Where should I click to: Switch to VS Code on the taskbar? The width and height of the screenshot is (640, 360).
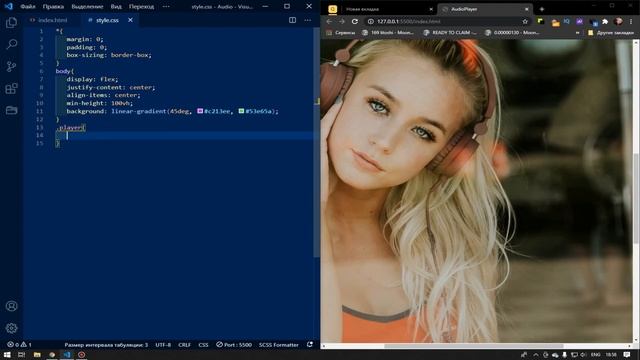(67, 355)
